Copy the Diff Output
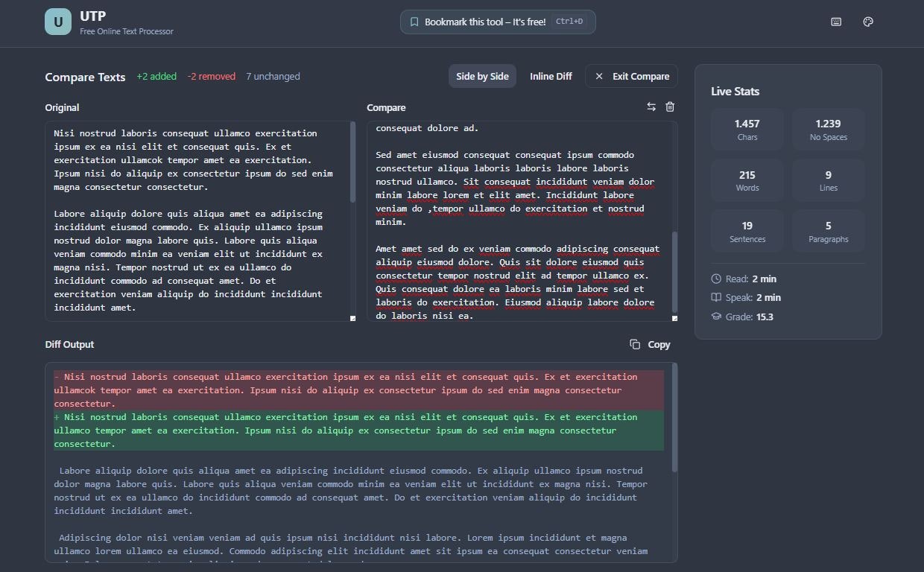 point(649,344)
